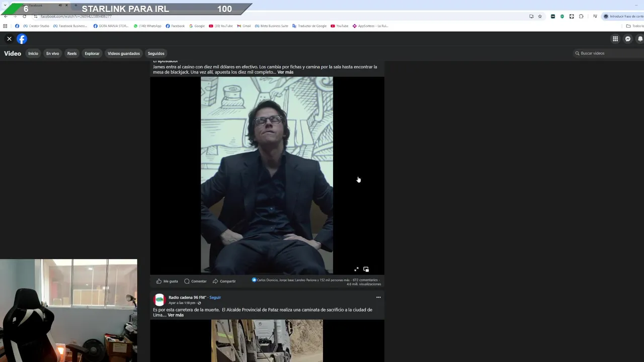Open the Seguidos tab
This screenshot has width=644, height=362.
point(156,53)
